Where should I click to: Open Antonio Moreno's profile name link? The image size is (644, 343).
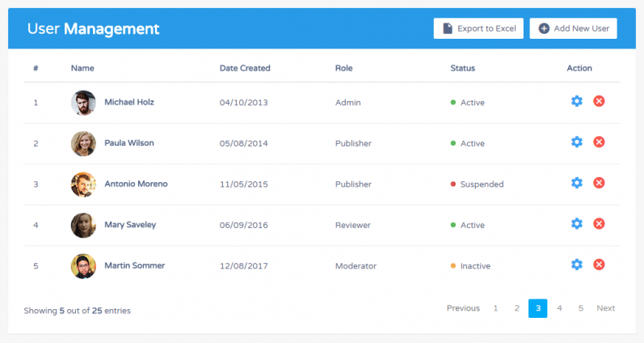click(x=136, y=184)
